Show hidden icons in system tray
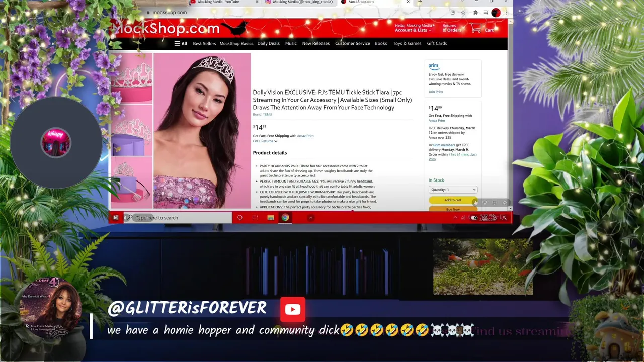 455,218
